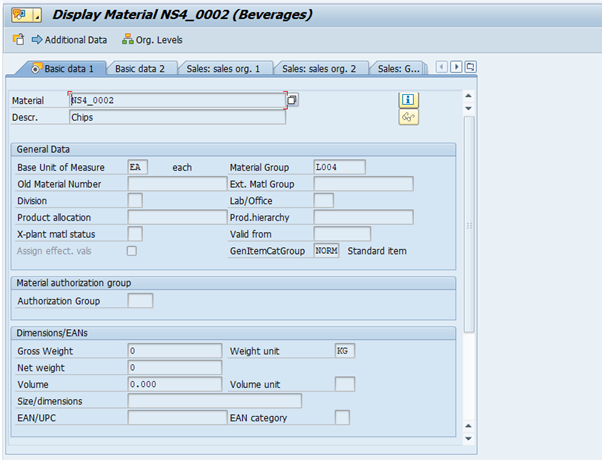Click the 'Standard item' description text
Viewport: 602px width, 460px height.
(377, 251)
